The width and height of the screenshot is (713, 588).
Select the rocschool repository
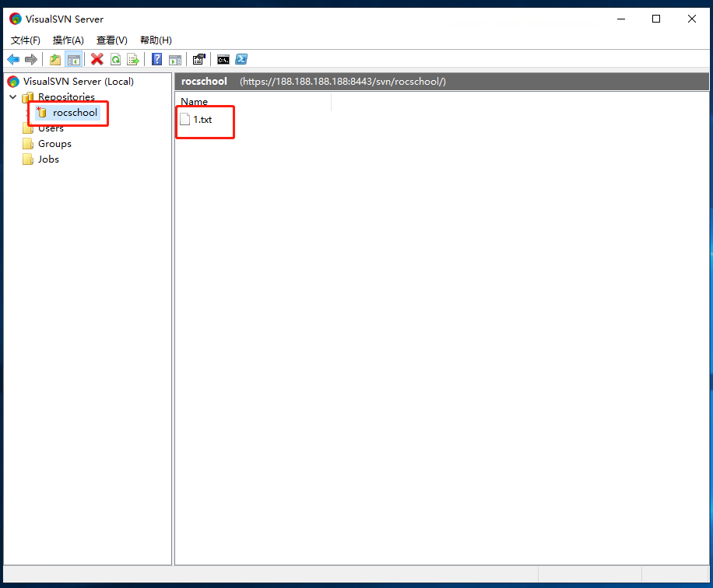coord(75,112)
